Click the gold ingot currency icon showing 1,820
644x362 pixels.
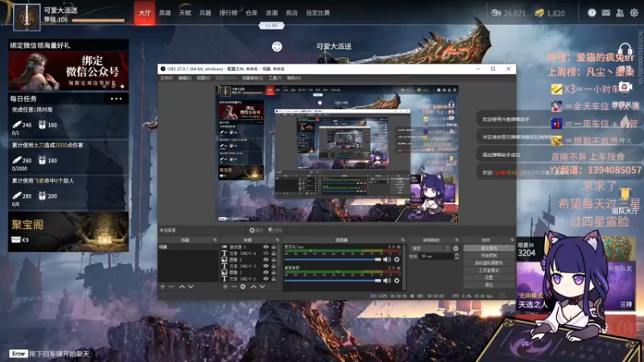point(539,13)
